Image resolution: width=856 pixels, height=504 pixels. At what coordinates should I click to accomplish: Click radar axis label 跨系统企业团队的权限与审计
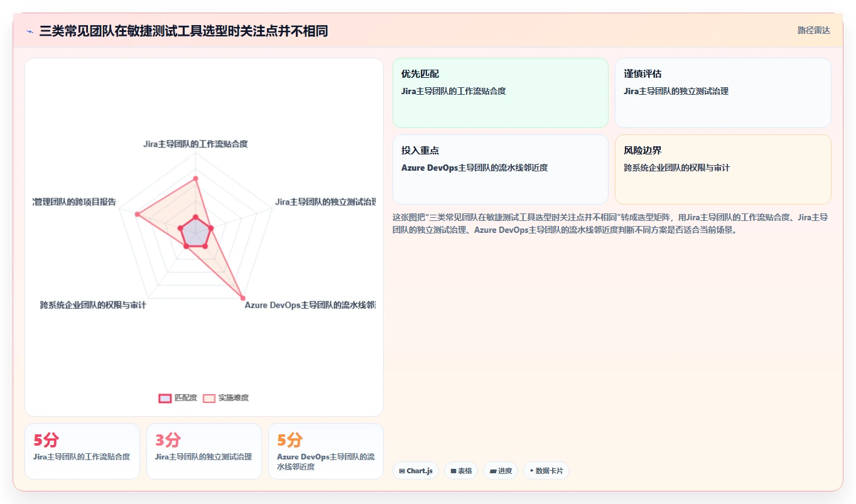(x=93, y=305)
